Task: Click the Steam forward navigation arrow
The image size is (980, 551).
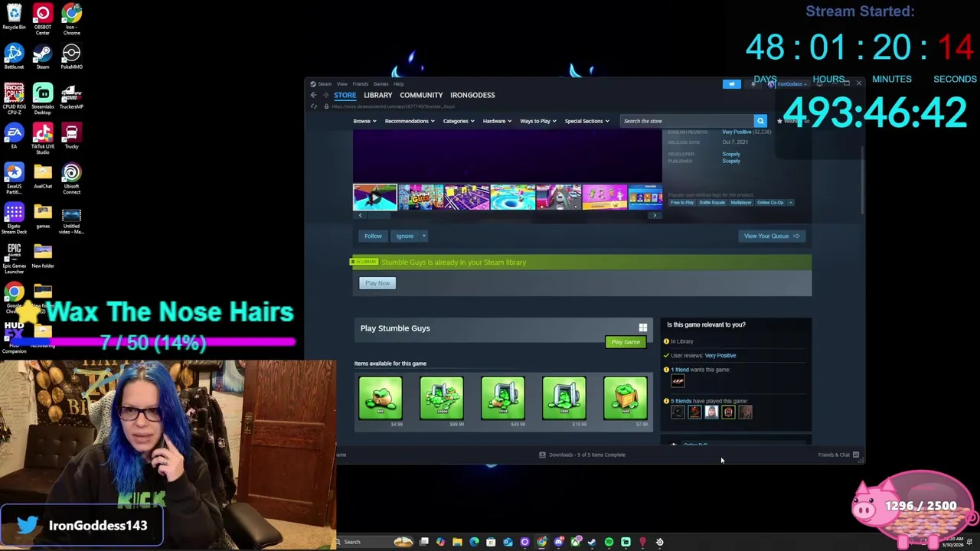Action: pyautogui.click(x=325, y=95)
